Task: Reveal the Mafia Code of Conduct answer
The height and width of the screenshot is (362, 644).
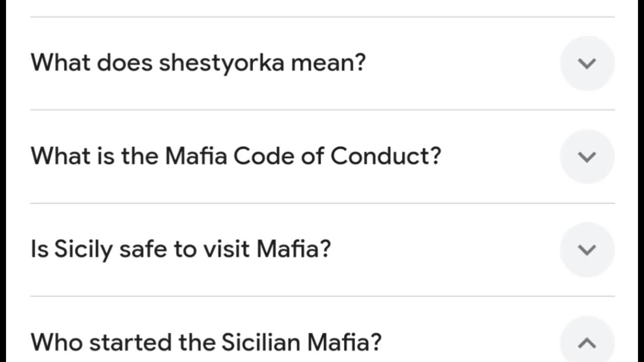Action: [x=587, y=156]
